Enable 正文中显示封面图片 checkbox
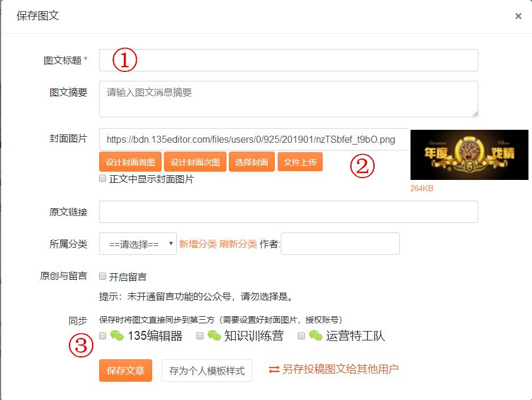The width and height of the screenshot is (532, 400). [x=103, y=178]
